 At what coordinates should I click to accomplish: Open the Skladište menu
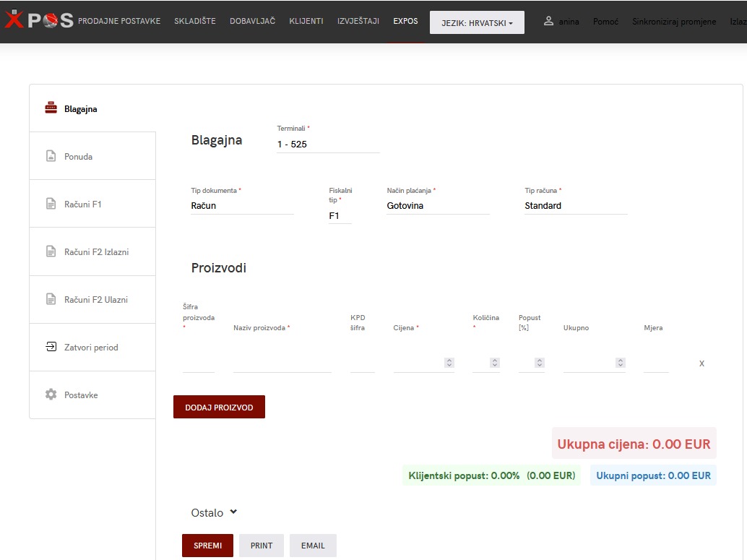[194, 21]
